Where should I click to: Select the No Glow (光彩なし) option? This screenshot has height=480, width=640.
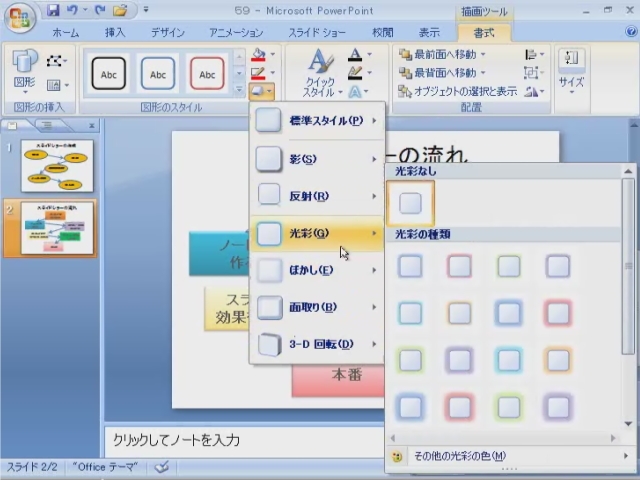(411, 204)
